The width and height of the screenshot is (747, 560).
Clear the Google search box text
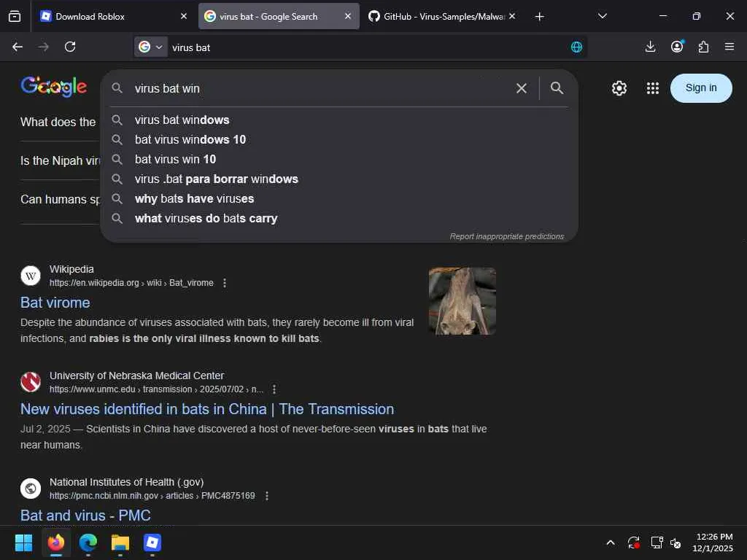(x=521, y=88)
